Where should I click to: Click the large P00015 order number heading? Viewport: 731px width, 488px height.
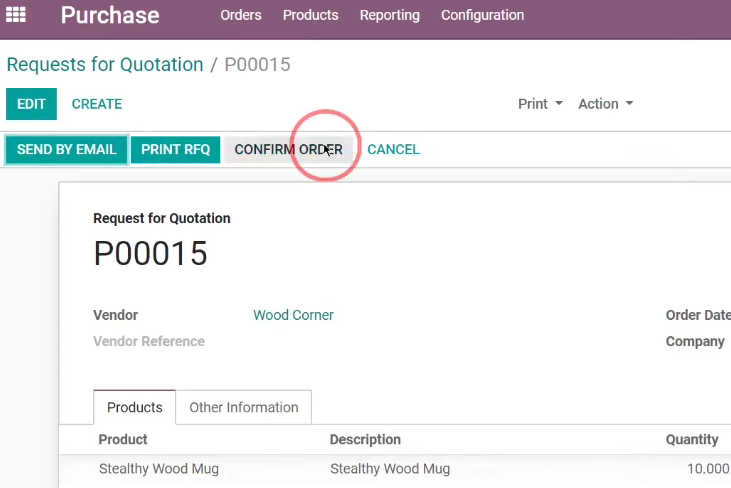click(150, 254)
